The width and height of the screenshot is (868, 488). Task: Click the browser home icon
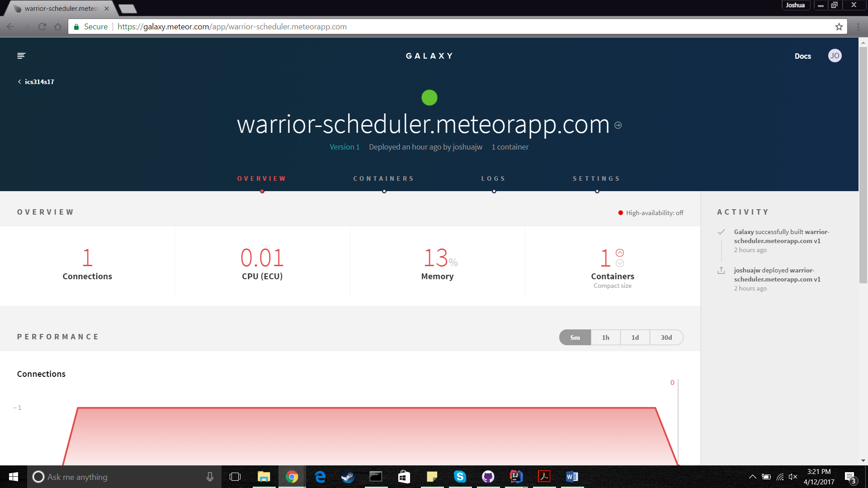[x=58, y=27]
